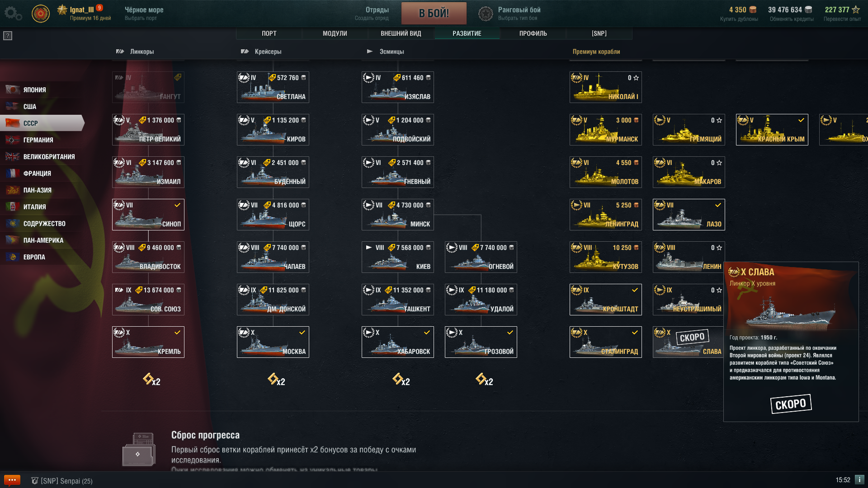
Task: Open the Профиль tab
Action: coord(533,33)
